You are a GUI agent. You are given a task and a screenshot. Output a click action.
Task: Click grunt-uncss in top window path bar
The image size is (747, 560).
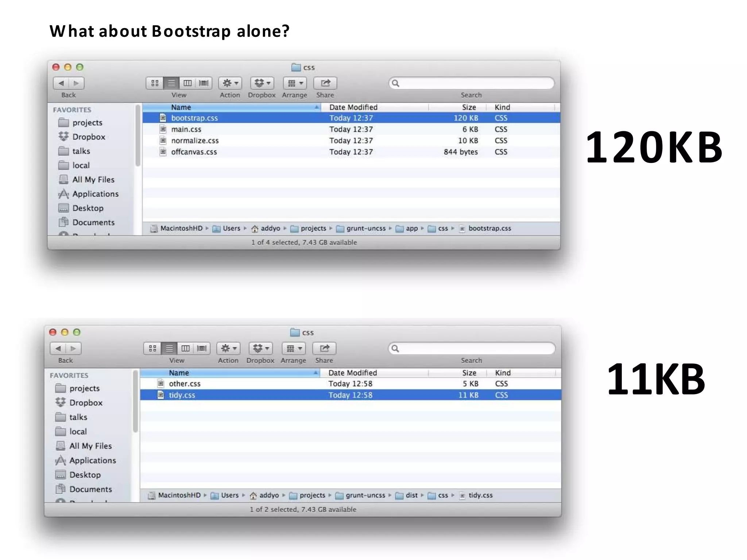(361, 228)
